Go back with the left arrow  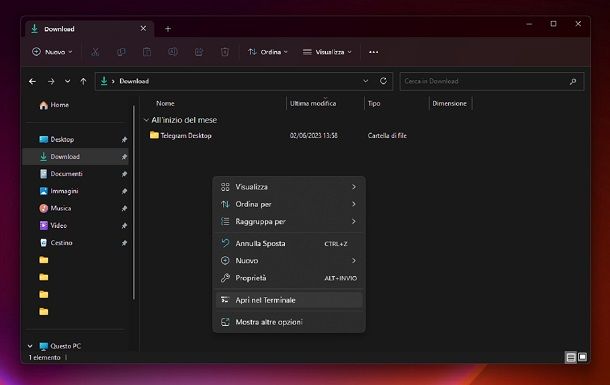pos(32,81)
